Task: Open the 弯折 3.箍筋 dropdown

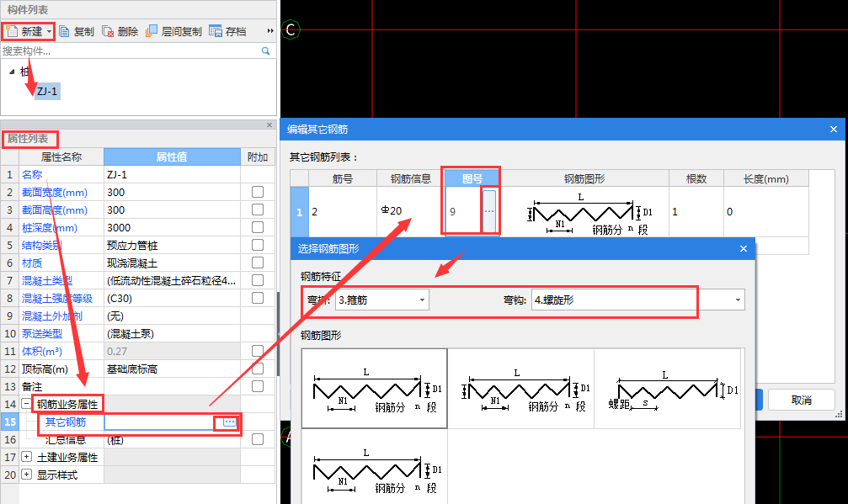Action: pos(381,300)
